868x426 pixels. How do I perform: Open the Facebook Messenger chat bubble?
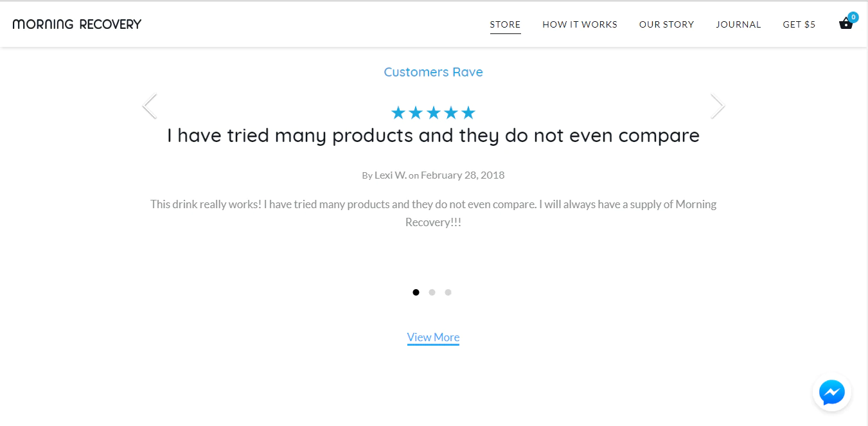[x=831, y=392]
